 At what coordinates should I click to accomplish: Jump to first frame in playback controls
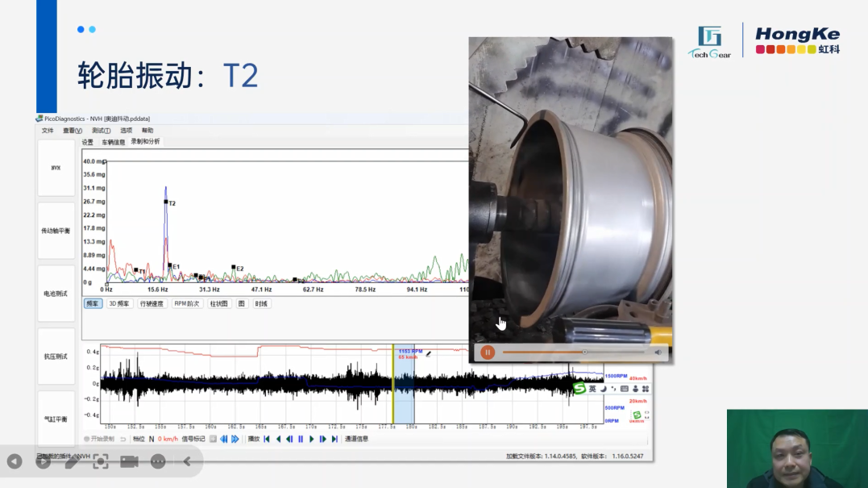click(x=267, y=439)
